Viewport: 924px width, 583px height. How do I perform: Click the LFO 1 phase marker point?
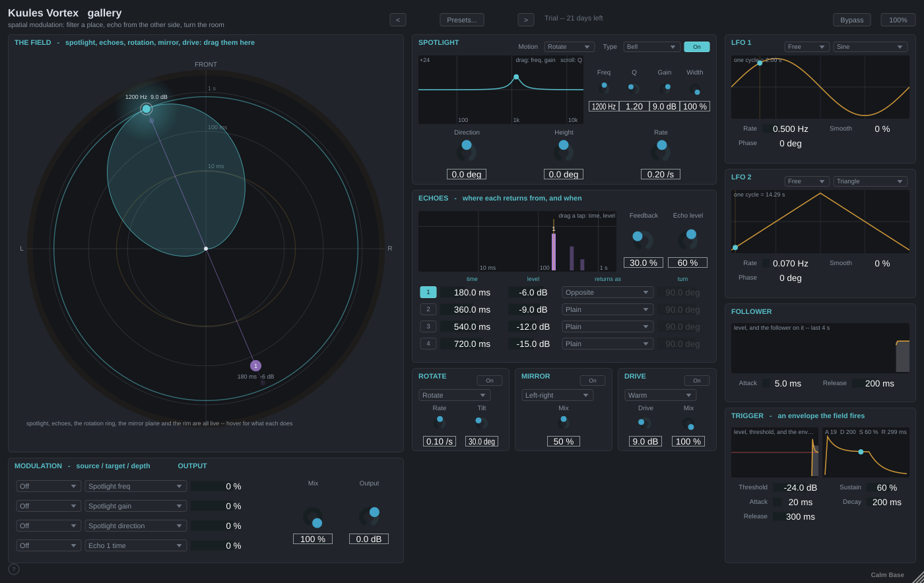(x=760, y=63)
